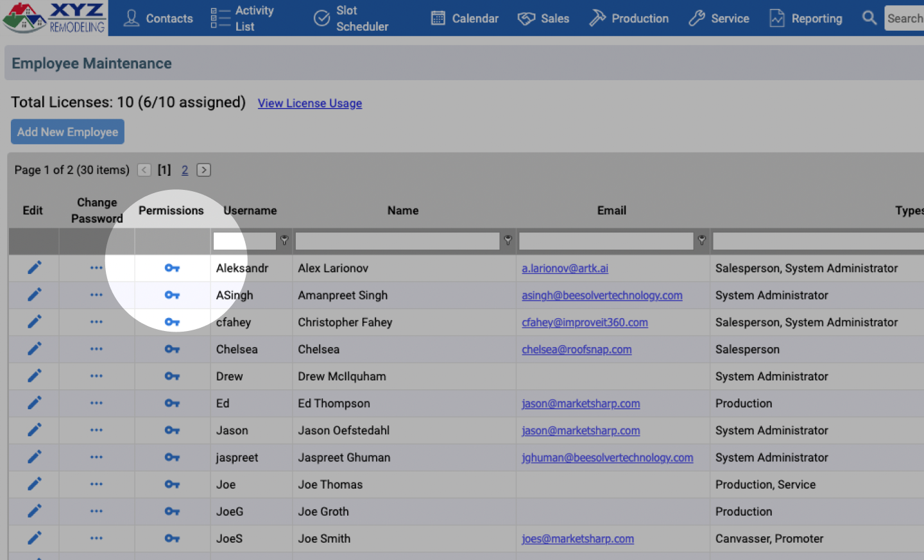Image resolution: width=924 pixels, height=560 pixels.
Task: Open permissions key for Joe Thomas
Action: pyautogui.click(x=172, y=484)
